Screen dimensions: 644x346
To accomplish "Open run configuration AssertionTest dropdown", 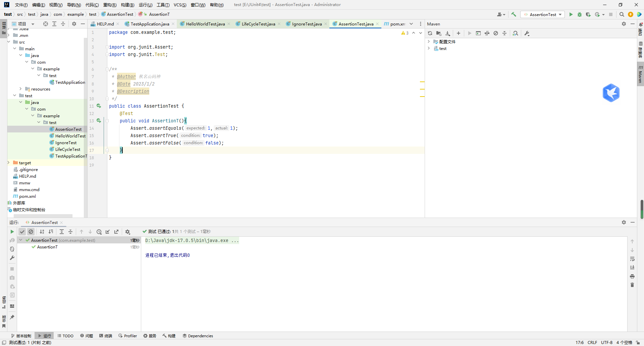I will pyautogui.click(x=543, y=14).
